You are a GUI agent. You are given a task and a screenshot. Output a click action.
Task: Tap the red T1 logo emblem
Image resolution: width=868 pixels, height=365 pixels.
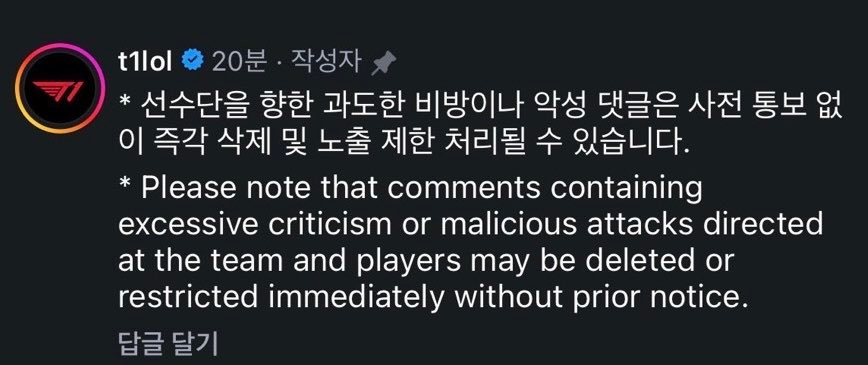59,90
